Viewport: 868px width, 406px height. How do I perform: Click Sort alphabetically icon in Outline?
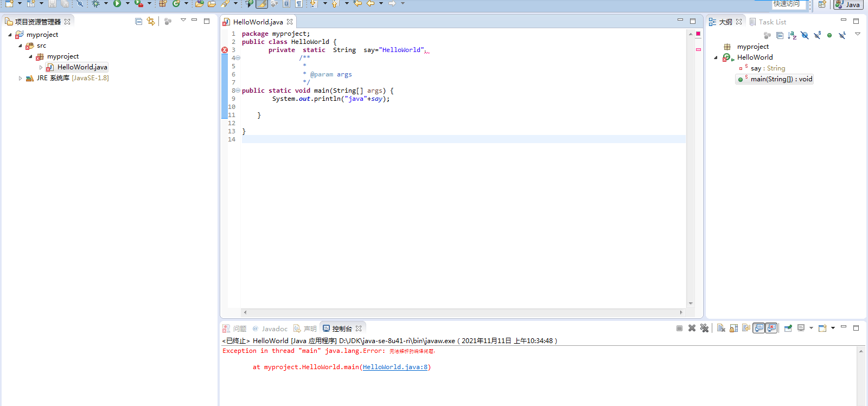(792, 35)
